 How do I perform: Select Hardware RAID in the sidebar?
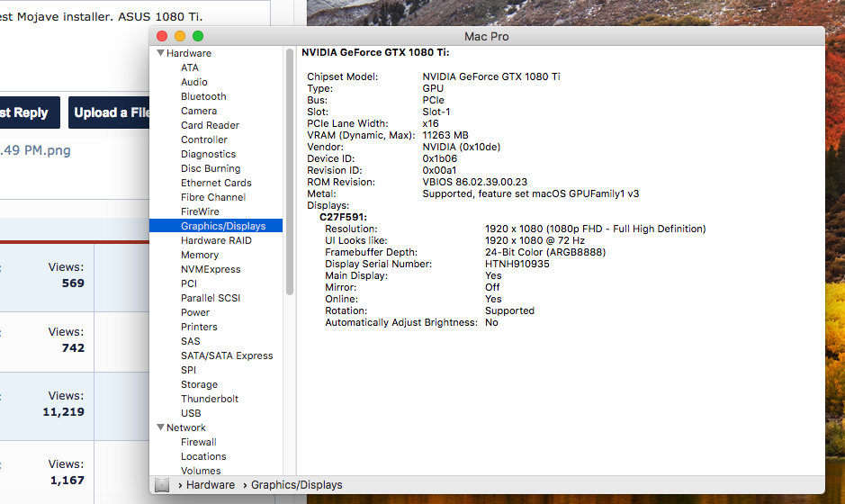(x=216, y=240)
